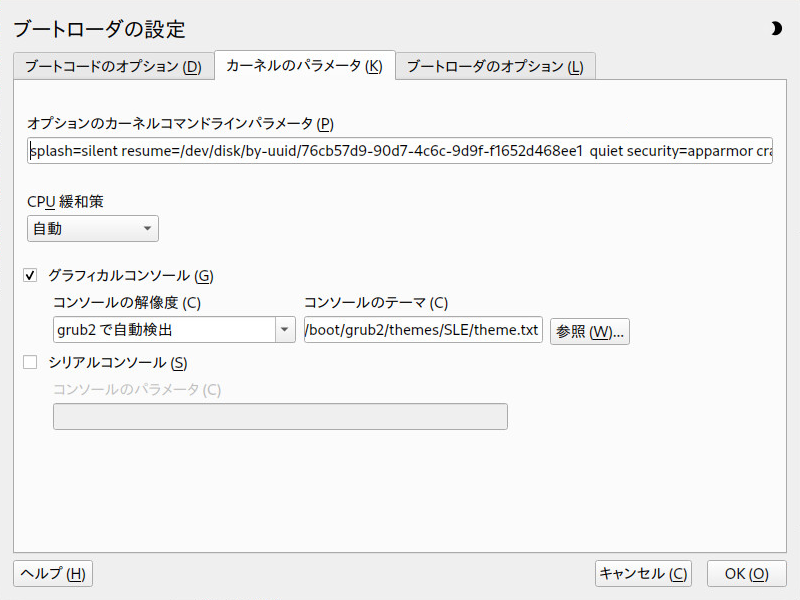
Task: Click the シリアルコンソール (S) label text
Action: point(117,363)
